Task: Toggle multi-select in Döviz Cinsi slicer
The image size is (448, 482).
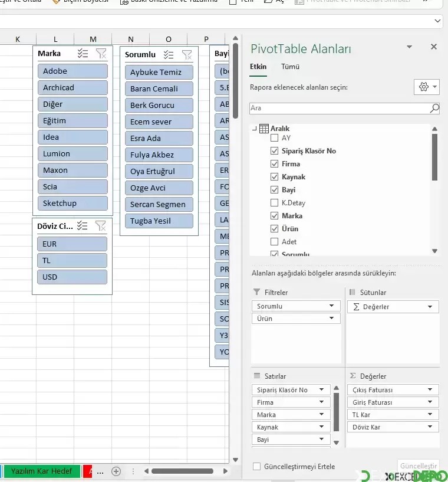Action: (x=82, y=226)
